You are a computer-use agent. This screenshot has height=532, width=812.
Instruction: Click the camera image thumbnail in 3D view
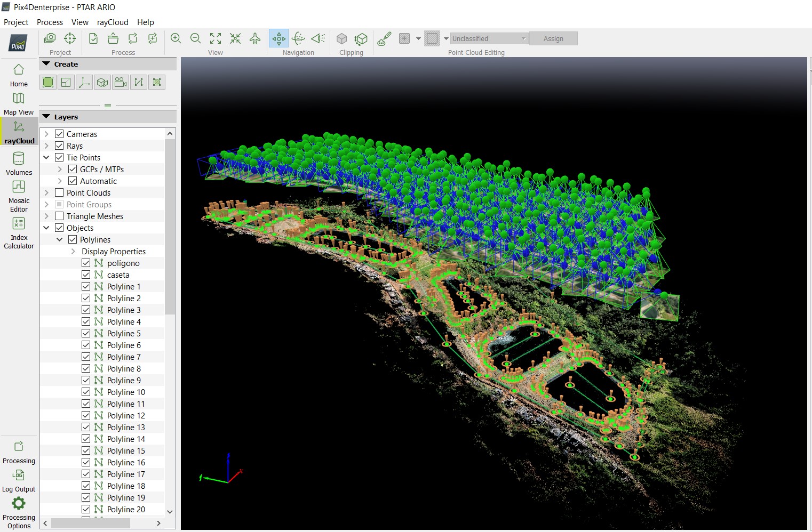[x=659, y=307]
